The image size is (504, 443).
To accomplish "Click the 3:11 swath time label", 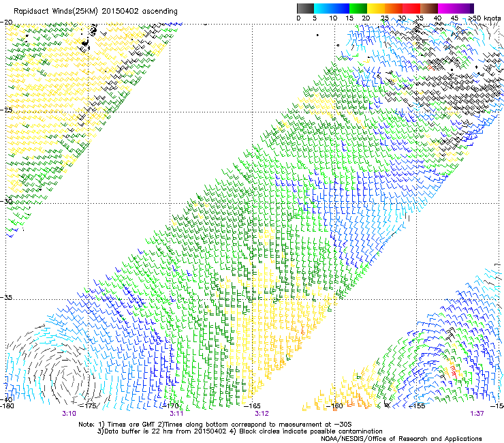I will [176, 414].
